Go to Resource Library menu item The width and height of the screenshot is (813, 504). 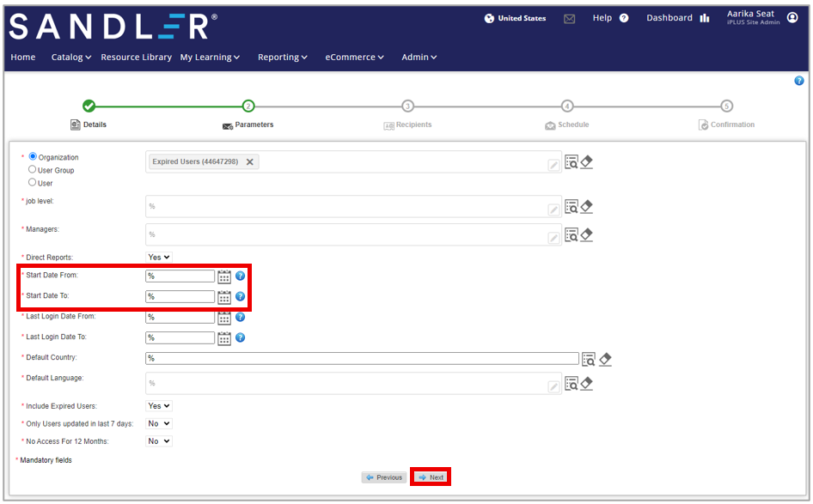(136, 58)
